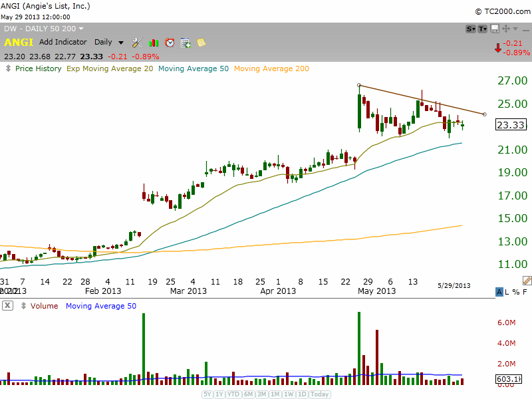The height and width of the screenshot is (399, 532).
Task: Click the bar chart style icon
Action: (x=154, y=43)
